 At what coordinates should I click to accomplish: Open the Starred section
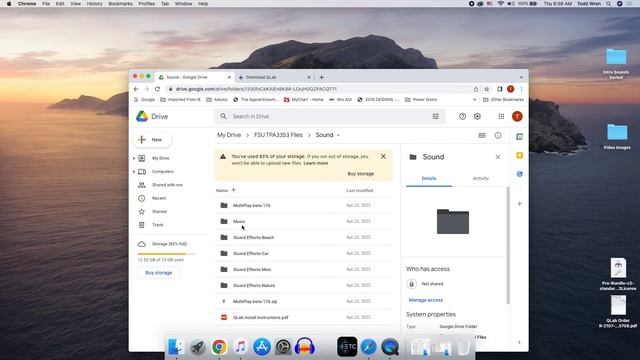(x=159, y=211)
